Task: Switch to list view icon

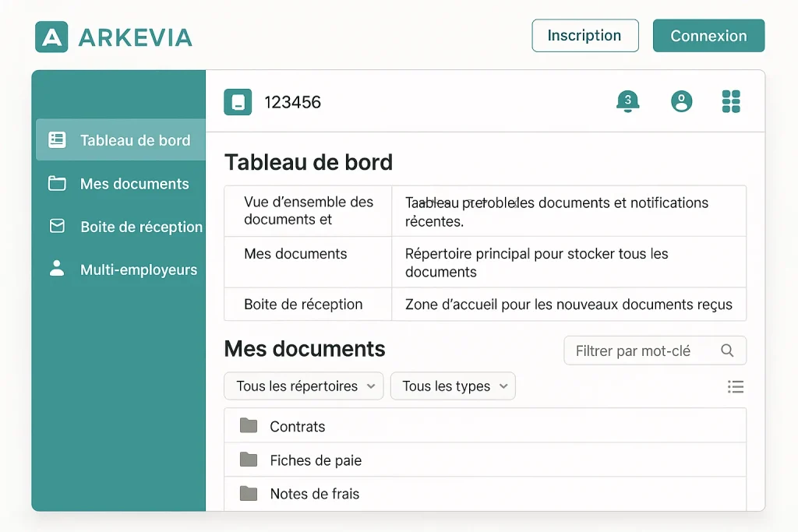Action: tap(735, 387)
